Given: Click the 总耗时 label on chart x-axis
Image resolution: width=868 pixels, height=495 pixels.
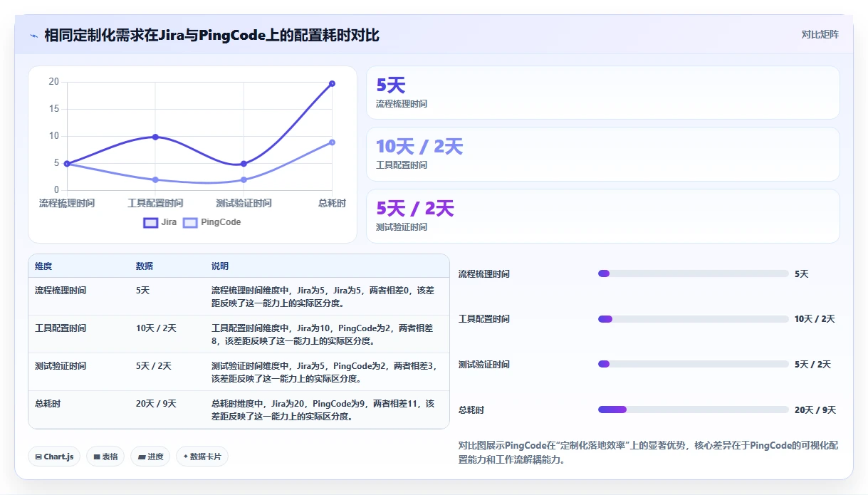Looking at the screenshot, I should 332,204.
